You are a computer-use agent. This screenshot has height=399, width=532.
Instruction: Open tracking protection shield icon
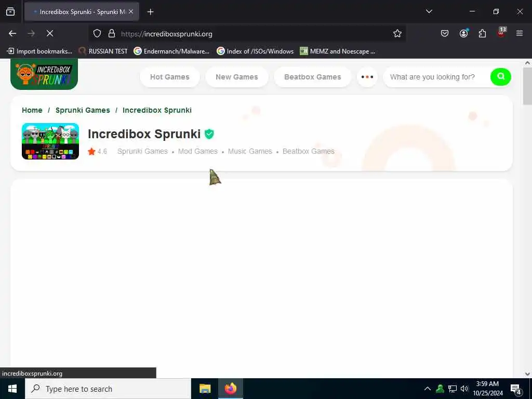97,34
